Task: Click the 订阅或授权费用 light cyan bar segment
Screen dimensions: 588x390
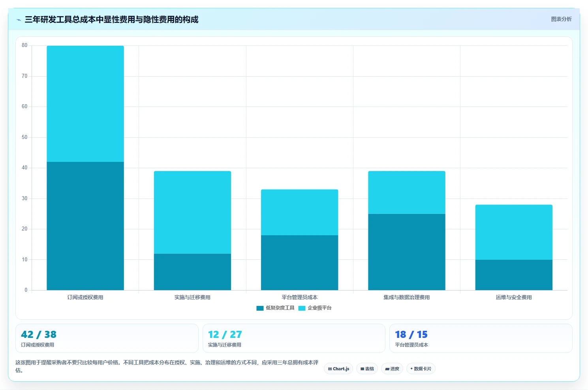Action: point(85,104)
